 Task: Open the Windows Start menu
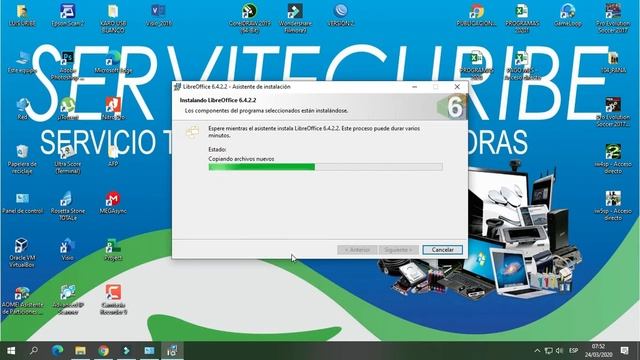click(x=11, y=351)
